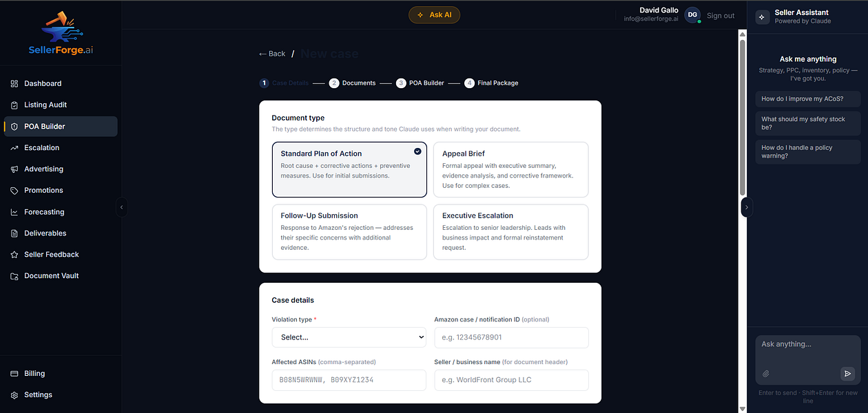The width and height of the screenshot is (868, 413).
Task: Open the Seller Feedback page
Action: (x=61, y=255)
